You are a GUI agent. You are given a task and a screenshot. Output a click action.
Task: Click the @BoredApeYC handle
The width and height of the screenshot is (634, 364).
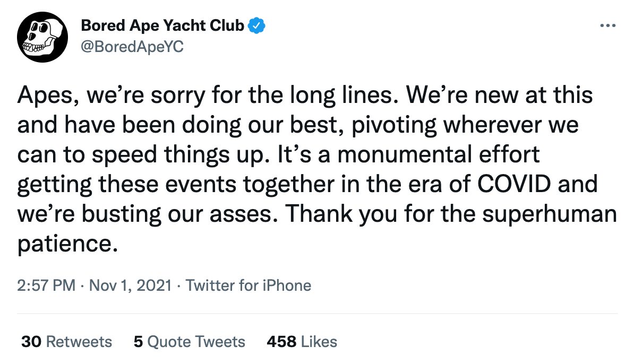click(x=132, y=47)
